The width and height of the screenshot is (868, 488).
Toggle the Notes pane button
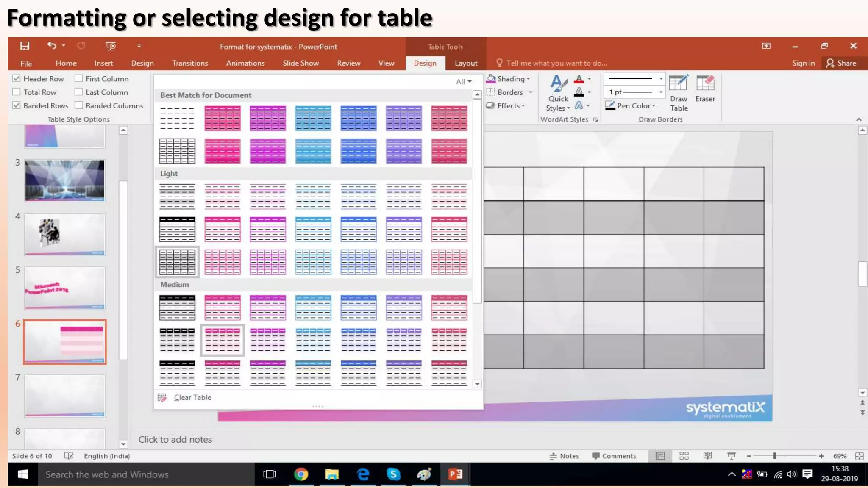coord(564,456)
